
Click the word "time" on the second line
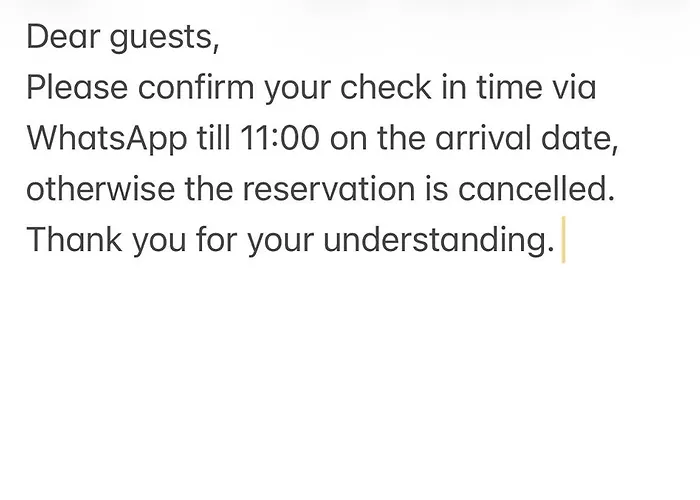pos(506,88)
